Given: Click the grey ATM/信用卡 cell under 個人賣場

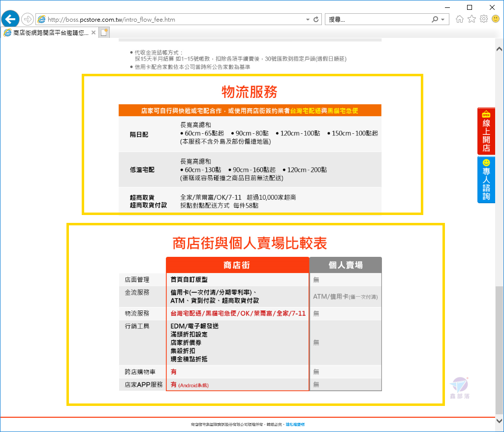Looking at the screenshot, I should click(346, 297).
